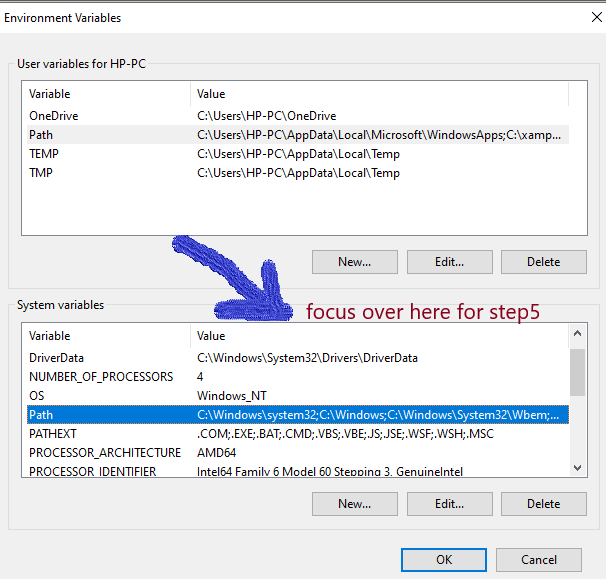The height and width of the screenshot is (579, 606).
Task: Select the DriverData system variable
Action: coord(57,358)
